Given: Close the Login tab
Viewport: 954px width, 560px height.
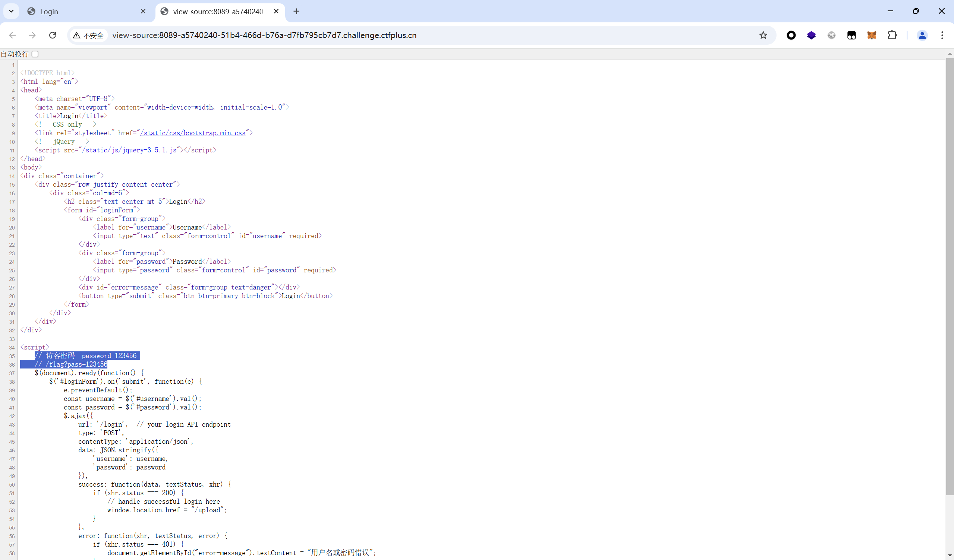Looking at the screenshot, I should pos(143,11).
